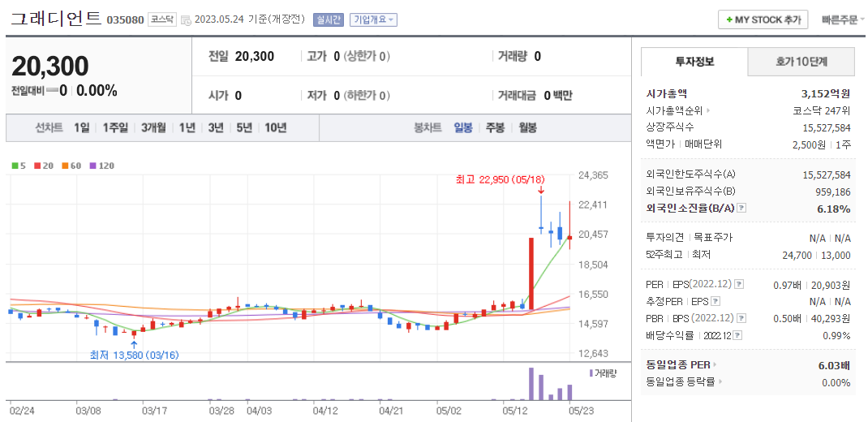Open the 빠른주문 dropdown
The image size is (868, 422).
click(843, 20)
